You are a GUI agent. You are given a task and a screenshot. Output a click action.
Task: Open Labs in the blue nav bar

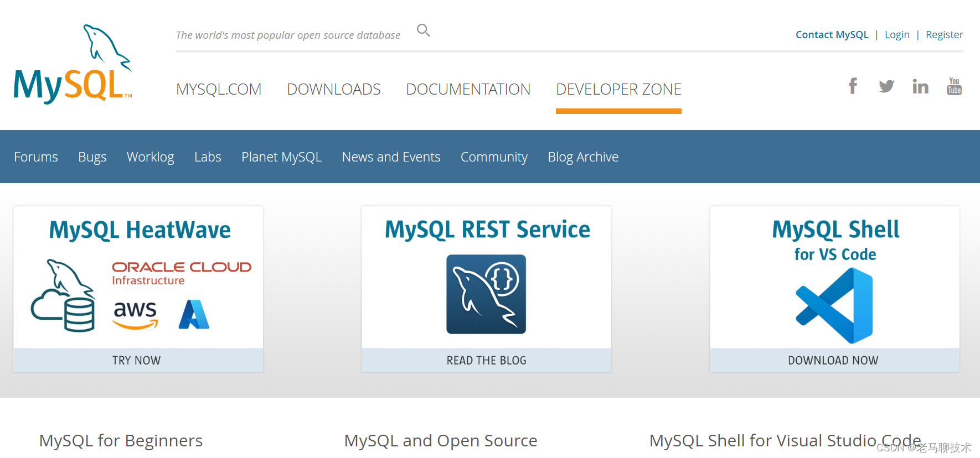208,157
